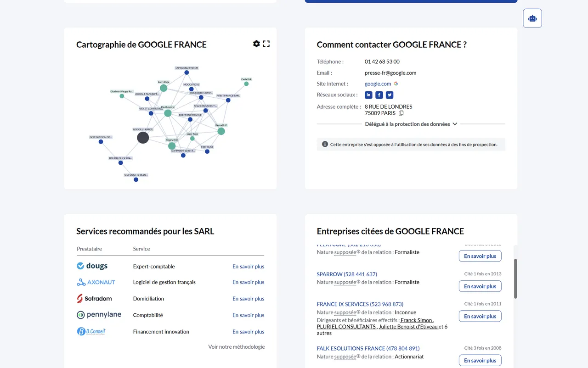
Task: Visit the google.com website link
Action: pos(378,84)
